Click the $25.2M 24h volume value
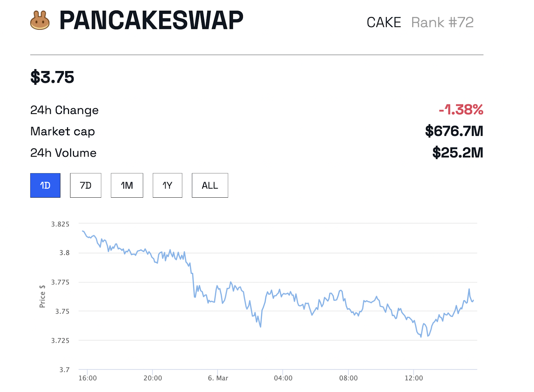534x392 pixels. (x=458, y=153)
